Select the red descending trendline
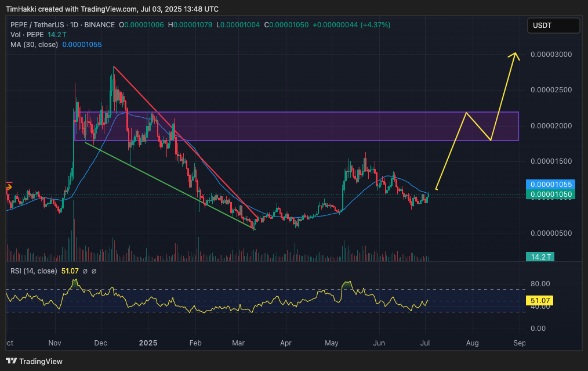The width and height of the screenshot is (588, 371). coord(186,142)
